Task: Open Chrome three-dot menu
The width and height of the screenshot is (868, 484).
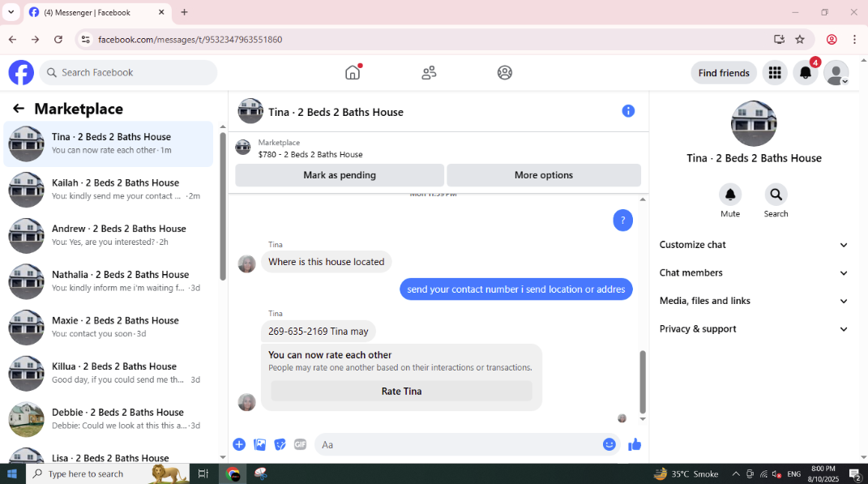Action: pyautogui.click(x=855, y=39)
